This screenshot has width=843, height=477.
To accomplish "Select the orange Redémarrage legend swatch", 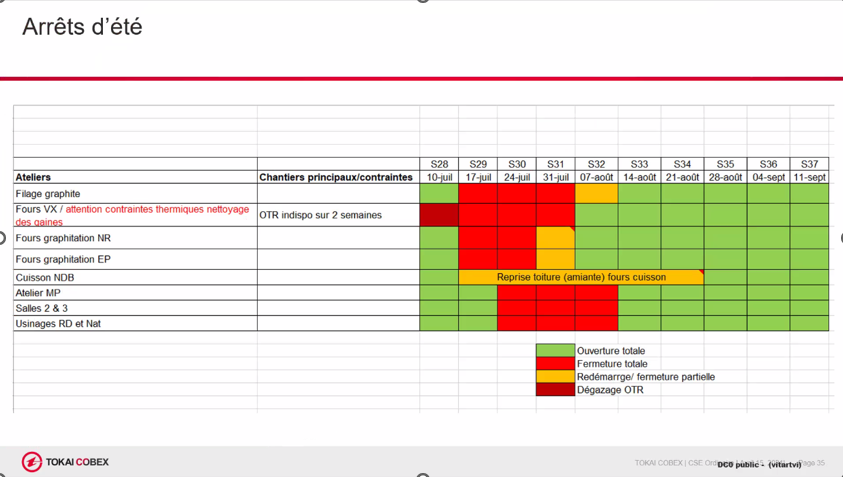I will coord(555,377).
